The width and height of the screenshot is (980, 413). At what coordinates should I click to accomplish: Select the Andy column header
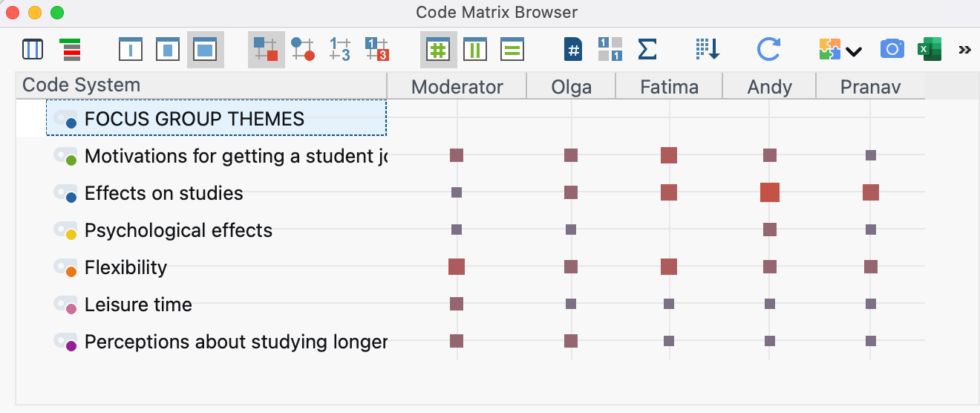coord(769,86)
